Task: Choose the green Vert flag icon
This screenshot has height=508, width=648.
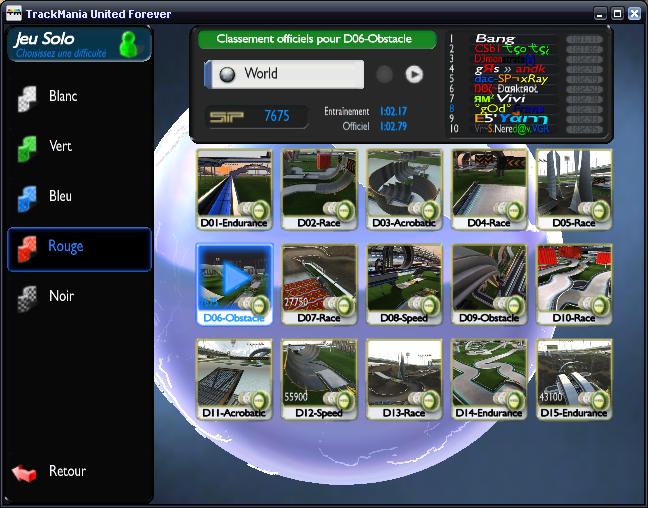Action: click(27, 147)
